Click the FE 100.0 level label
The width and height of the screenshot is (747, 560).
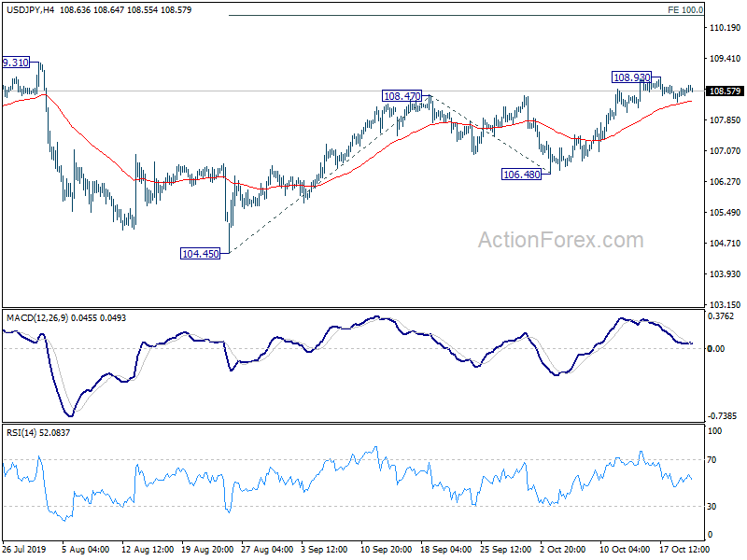click(x=685, y=10)
